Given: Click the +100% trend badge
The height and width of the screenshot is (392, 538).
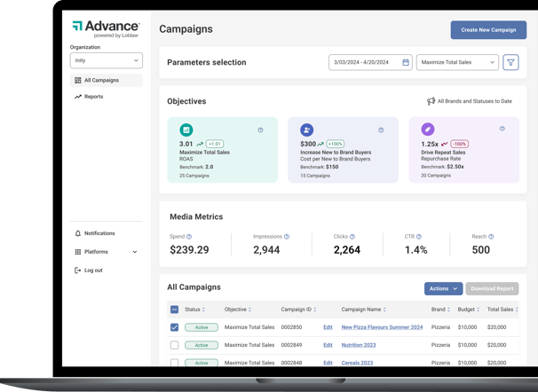Looking at the screenshot, I should 336,144.
